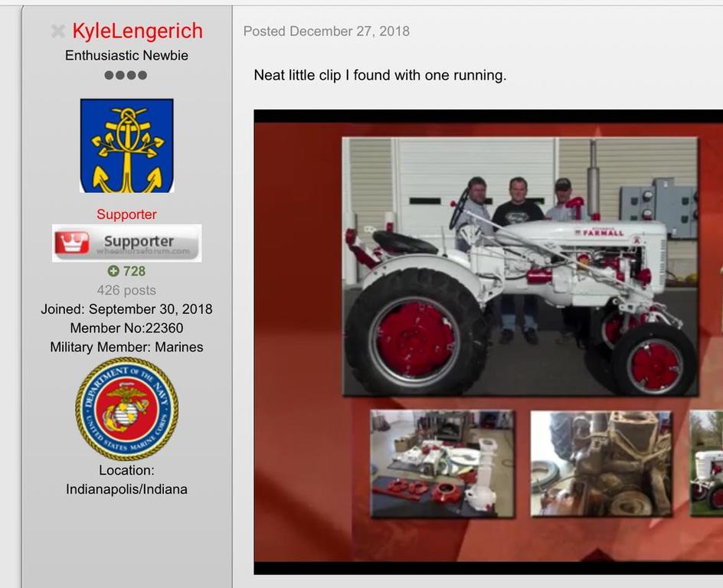The height and width of the screenshot is (588, 723).
Task: Open the 426 posts count
Action: pos(126,290)
